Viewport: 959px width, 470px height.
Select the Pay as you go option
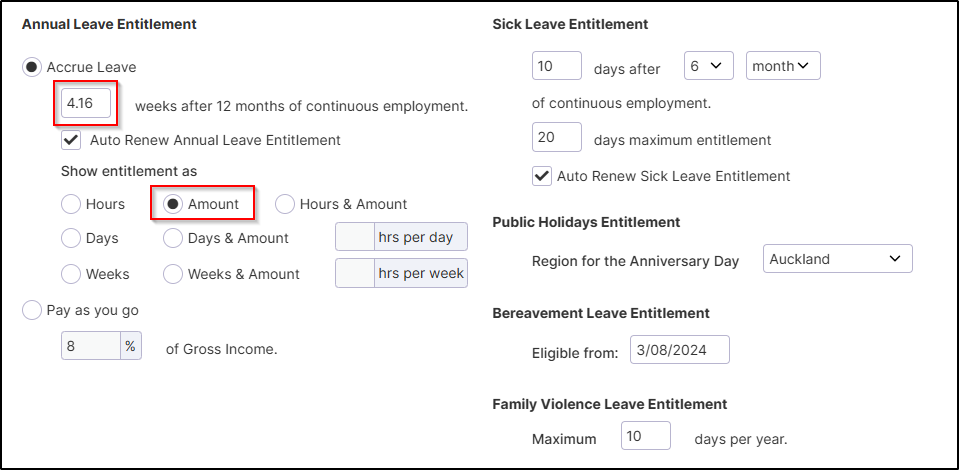32,310
